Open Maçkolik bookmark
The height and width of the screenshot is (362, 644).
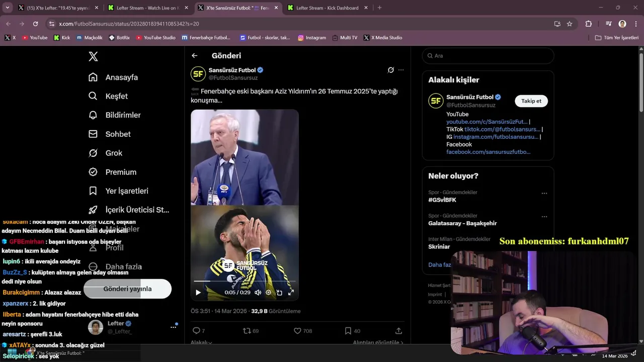90,38
